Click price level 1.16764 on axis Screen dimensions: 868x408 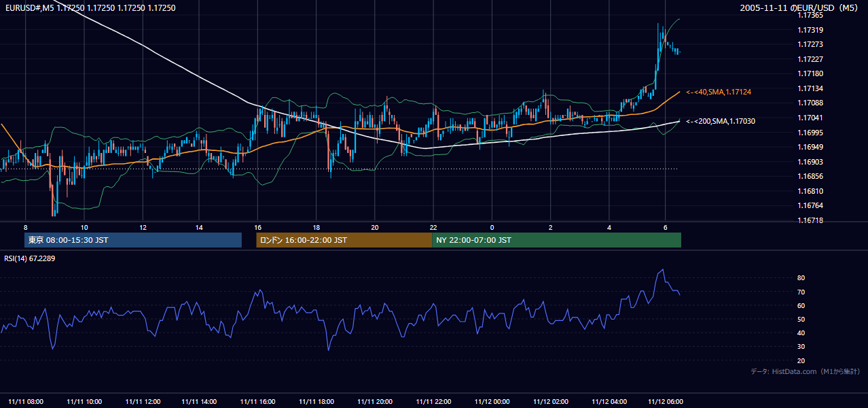811,205
